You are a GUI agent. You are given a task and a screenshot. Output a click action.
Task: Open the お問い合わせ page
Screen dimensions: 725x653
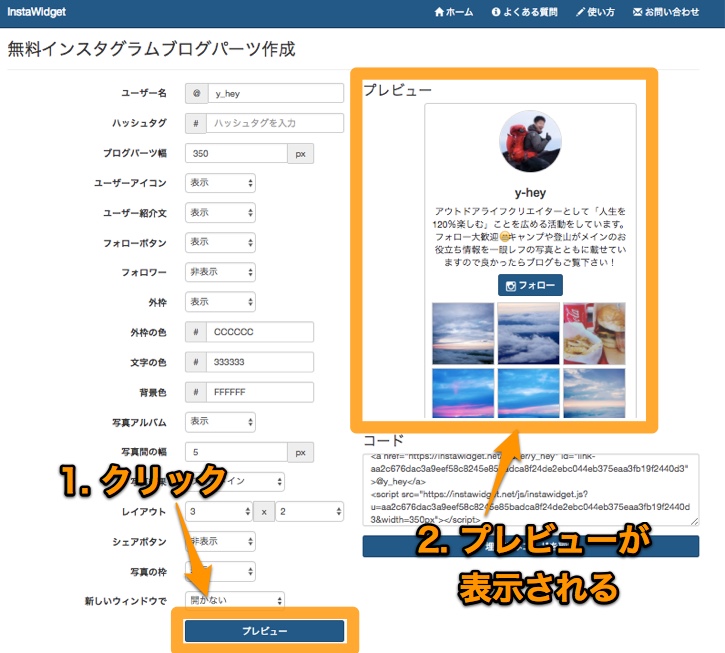(666, 12)
